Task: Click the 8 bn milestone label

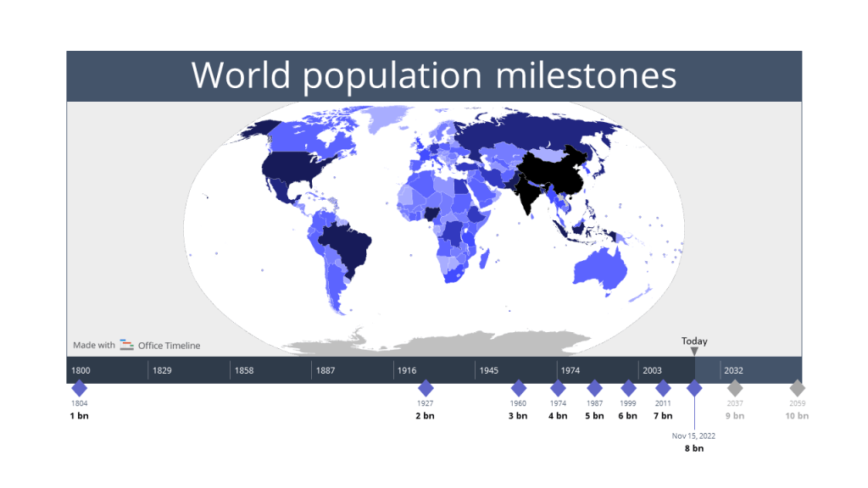Action: click(693, 448)
